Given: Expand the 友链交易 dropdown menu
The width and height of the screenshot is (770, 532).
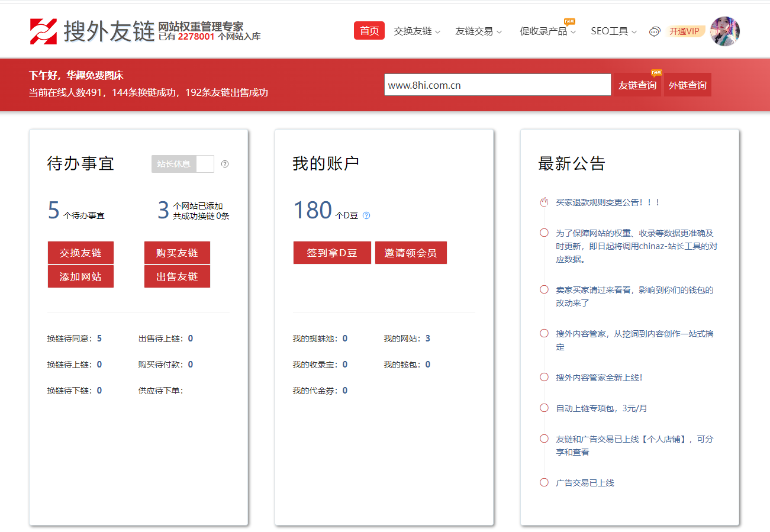Looking at the screenshot, I should click(x=479, y=31).
